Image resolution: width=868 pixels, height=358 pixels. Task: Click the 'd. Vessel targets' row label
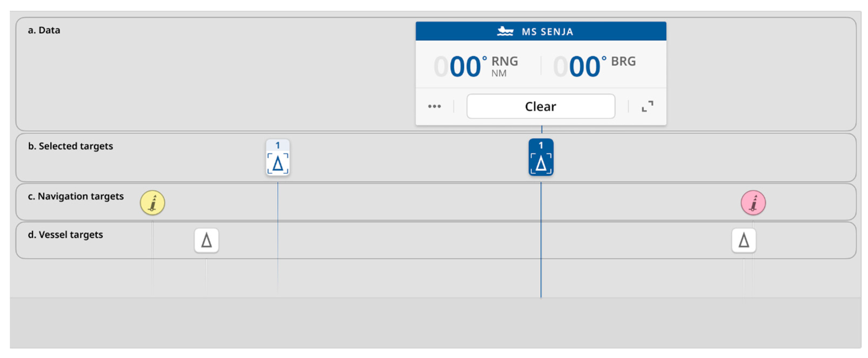point(65,235)
